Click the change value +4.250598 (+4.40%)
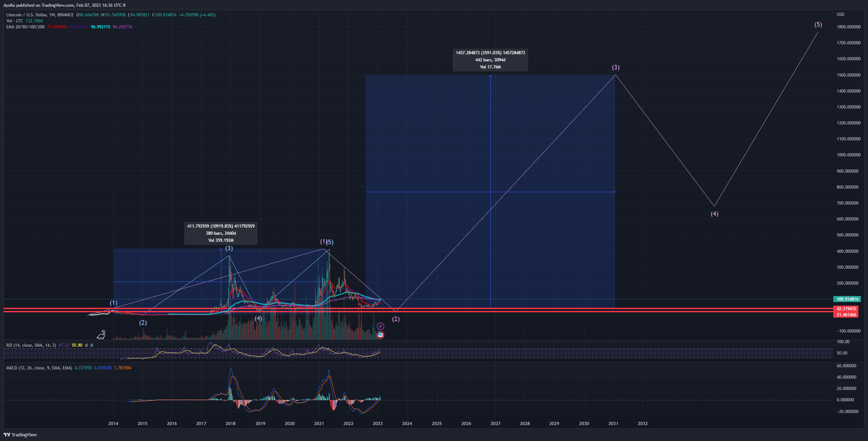868x441 pixels. [x=197, y=15]
